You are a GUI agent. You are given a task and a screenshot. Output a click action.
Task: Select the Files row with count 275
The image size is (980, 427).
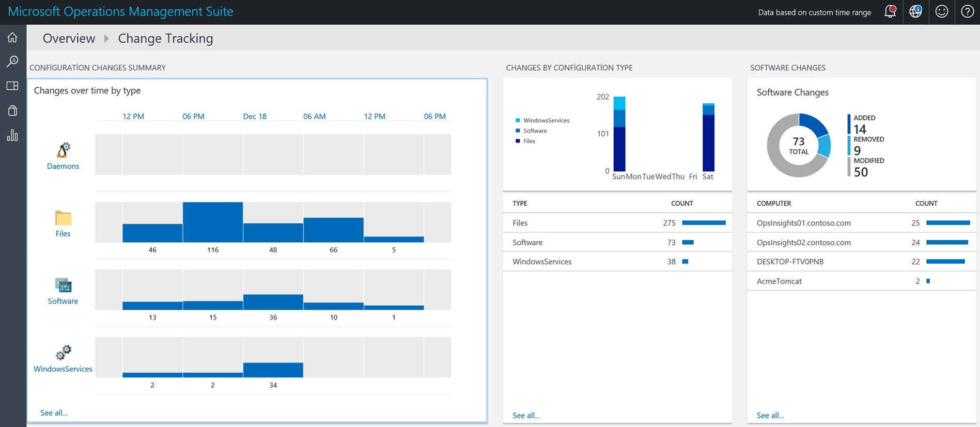(x=617, y=223)
